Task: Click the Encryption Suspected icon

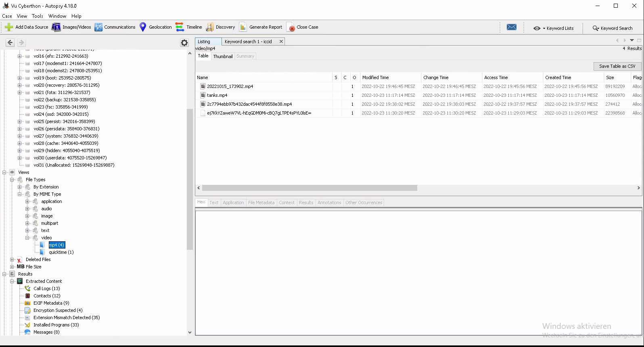Action: 27,310
